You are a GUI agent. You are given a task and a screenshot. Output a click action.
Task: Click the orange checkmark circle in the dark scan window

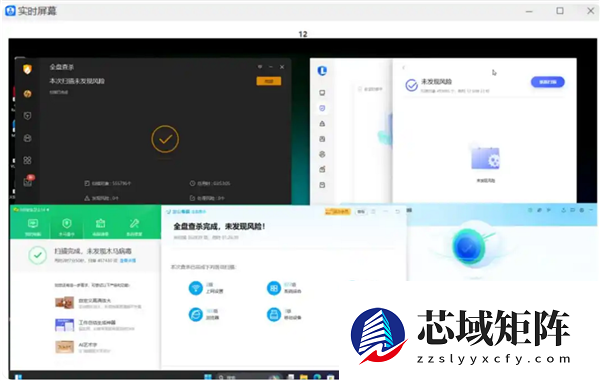(165, 139)
